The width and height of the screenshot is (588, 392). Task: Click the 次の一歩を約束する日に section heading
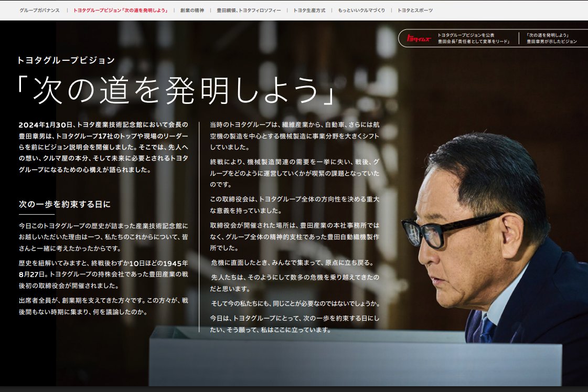point(65,204)
